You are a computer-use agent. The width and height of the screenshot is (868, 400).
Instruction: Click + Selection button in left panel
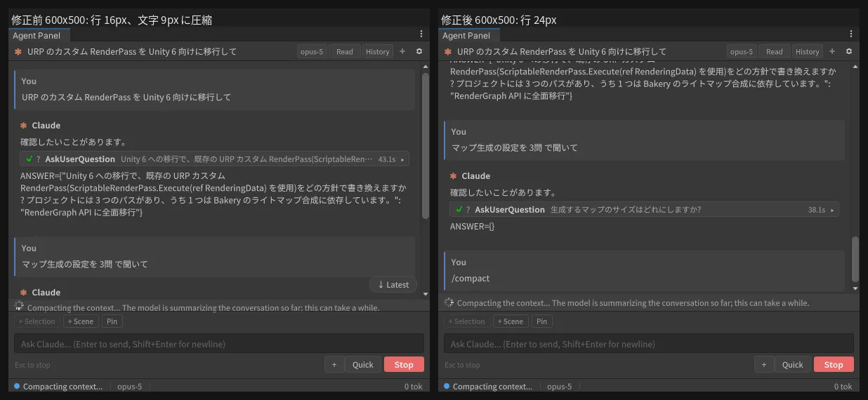coord(37,321)
